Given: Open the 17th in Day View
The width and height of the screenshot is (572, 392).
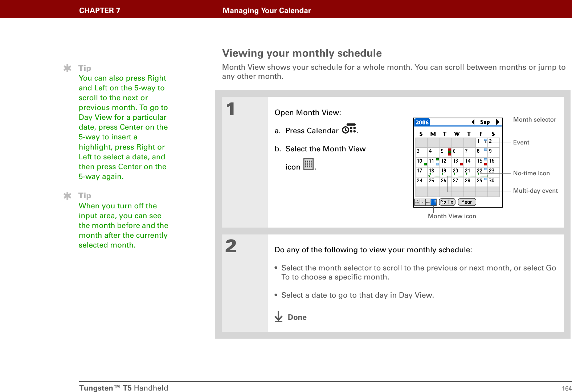Looking at the screenshot, I should (x=422, y=172).
